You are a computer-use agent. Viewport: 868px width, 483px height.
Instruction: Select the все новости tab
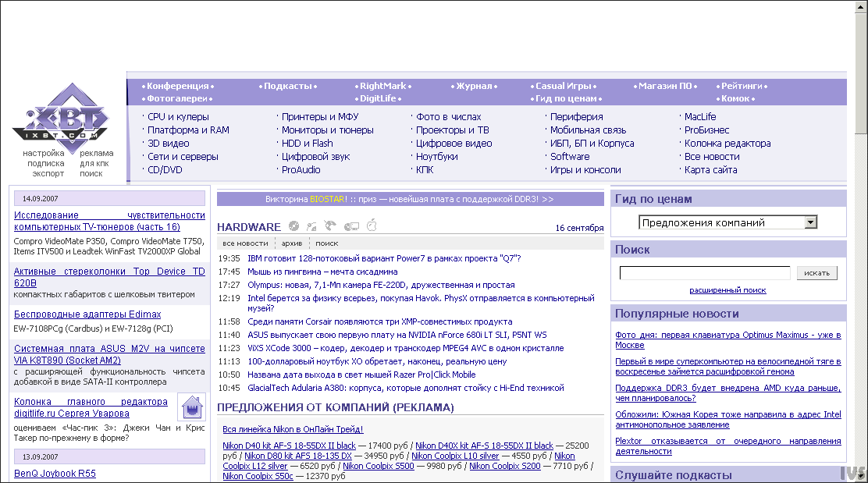tap(245, 243)
